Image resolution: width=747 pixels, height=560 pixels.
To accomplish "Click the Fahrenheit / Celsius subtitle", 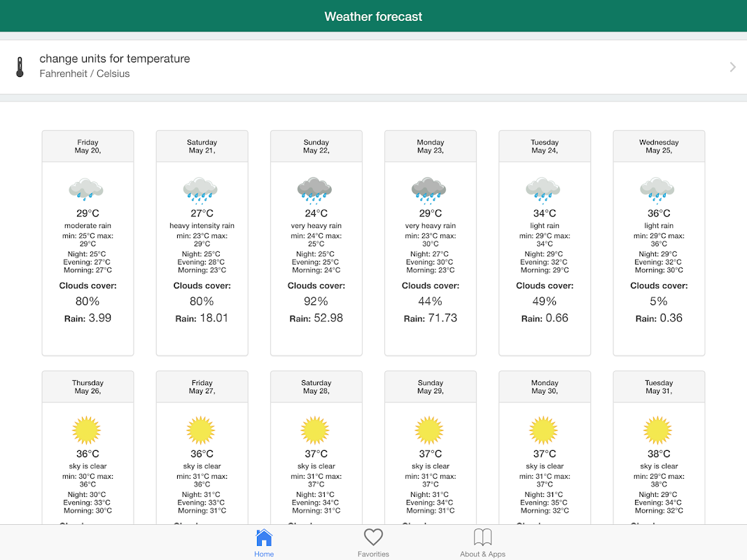I will point(84,73).
